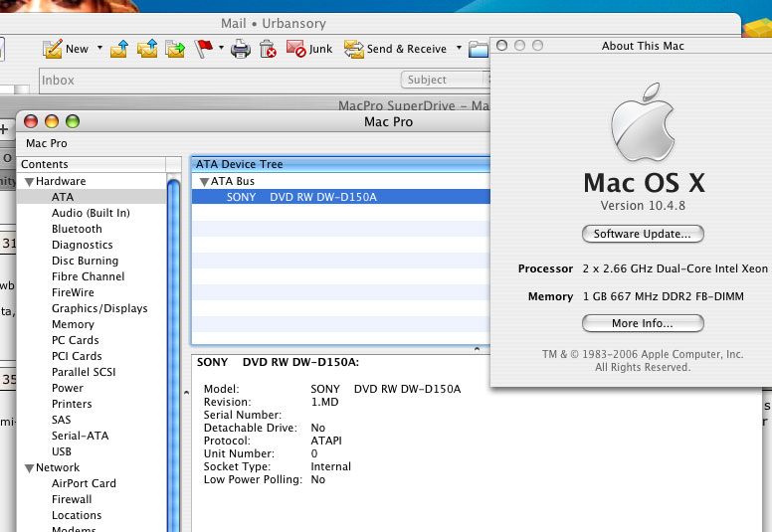The image size is (772, 532).
Task: Mark message as Junk in Mail toolbar
Action: (x=309, y=49)
